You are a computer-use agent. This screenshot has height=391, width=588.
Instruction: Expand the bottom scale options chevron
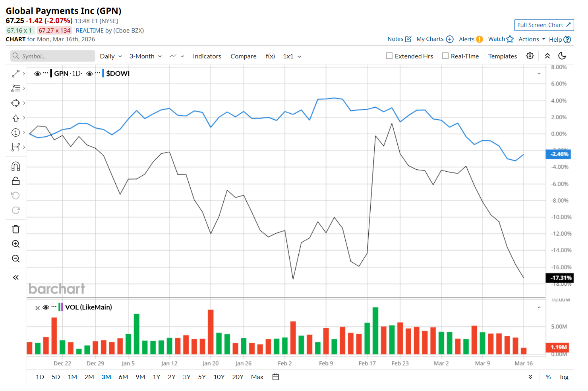pyautogui.click(x=530, y=377)
